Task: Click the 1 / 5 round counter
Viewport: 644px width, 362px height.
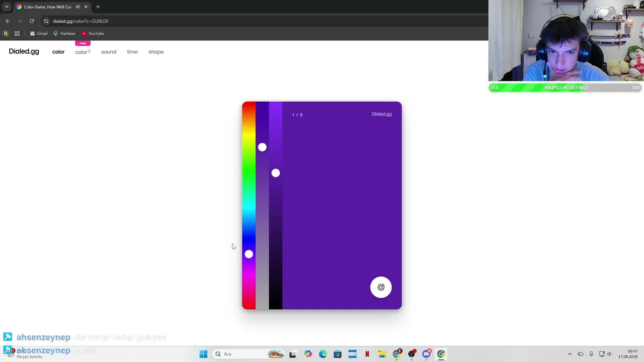Action: (x=297, y=115)
